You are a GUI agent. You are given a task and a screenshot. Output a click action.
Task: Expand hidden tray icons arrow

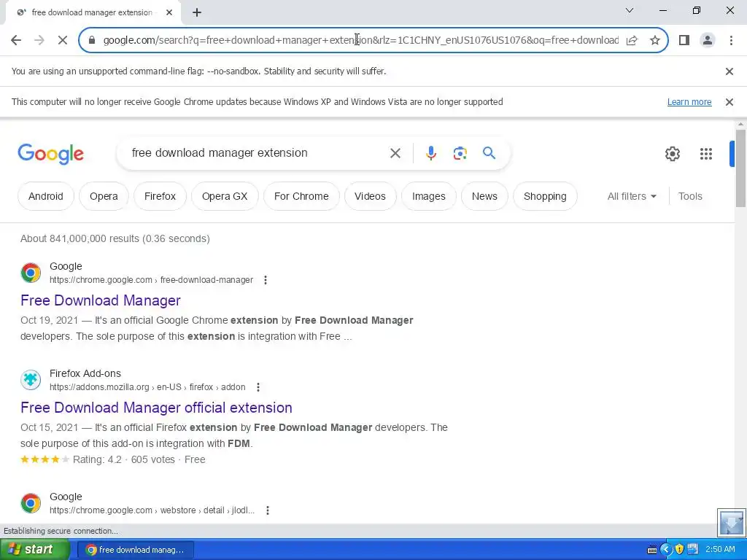coord(666,550)
